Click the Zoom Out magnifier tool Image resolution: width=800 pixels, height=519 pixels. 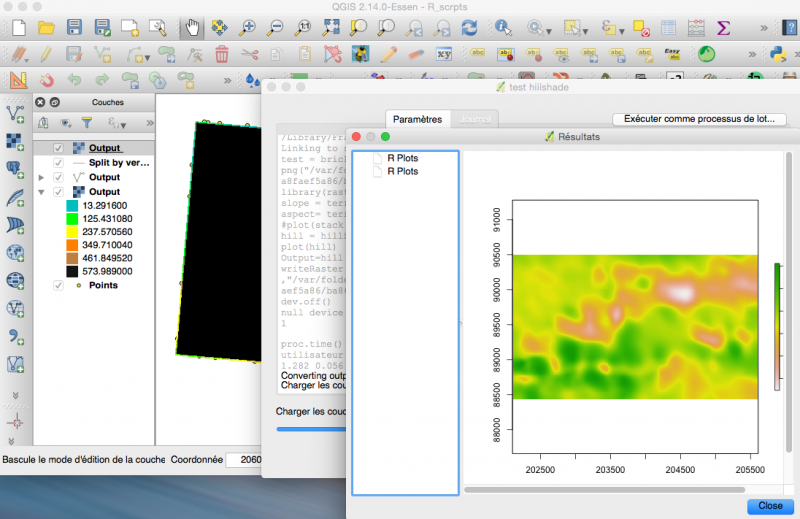[x=275, y=28]
